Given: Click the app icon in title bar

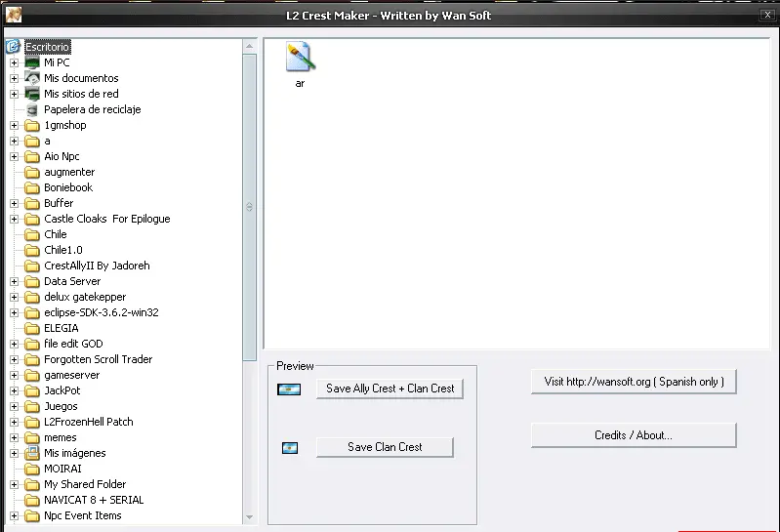Looking at the screenshot, I should tap(15, 15).
